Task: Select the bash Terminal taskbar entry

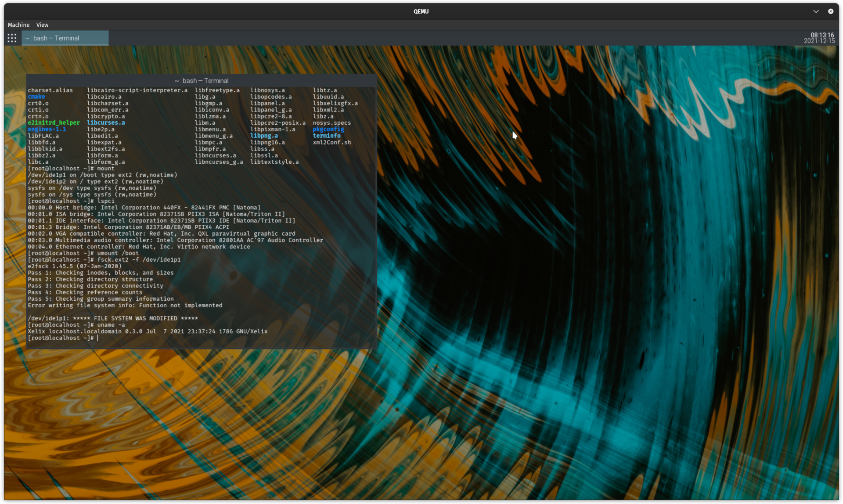Action: [x=65, y=38]
